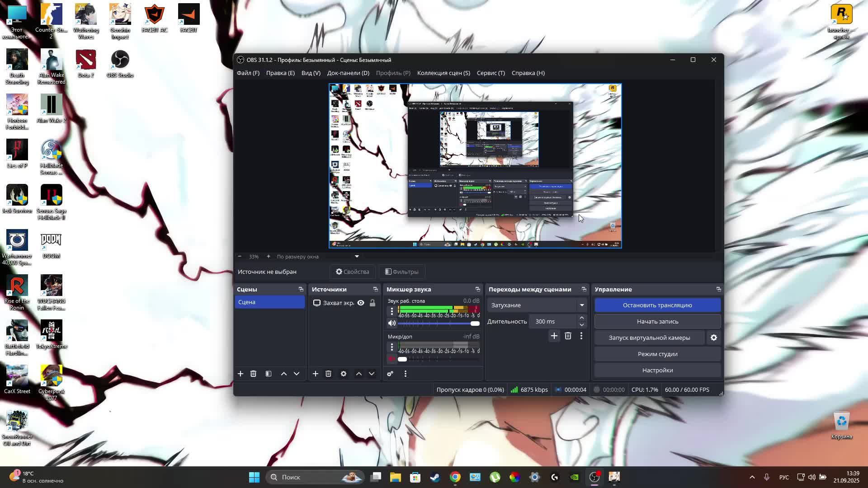Open source properties gear in Sources toolbar
Image resolution: width=868 pixels, height=488 pixels.
344,374
